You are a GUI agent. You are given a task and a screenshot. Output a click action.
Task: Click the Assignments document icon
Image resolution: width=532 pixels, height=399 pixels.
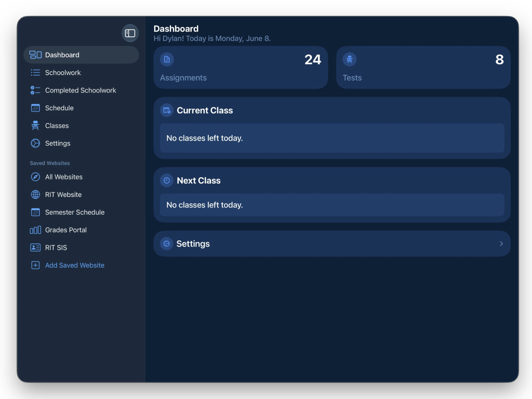pos(167,59)
